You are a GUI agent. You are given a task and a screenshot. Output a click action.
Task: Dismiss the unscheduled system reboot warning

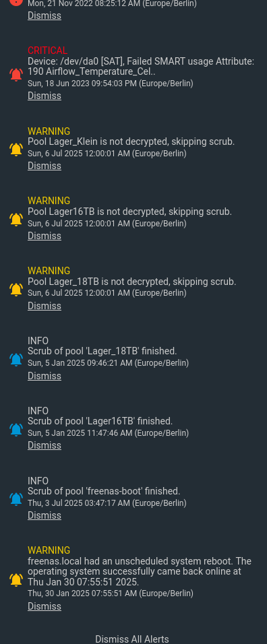tap(44, 606)
